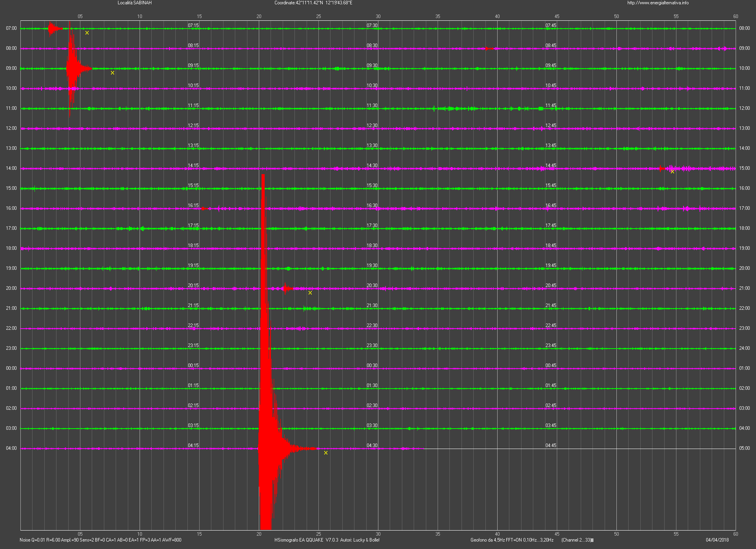Click the 10:15 quarter-hour label

[x=193, y=85]
